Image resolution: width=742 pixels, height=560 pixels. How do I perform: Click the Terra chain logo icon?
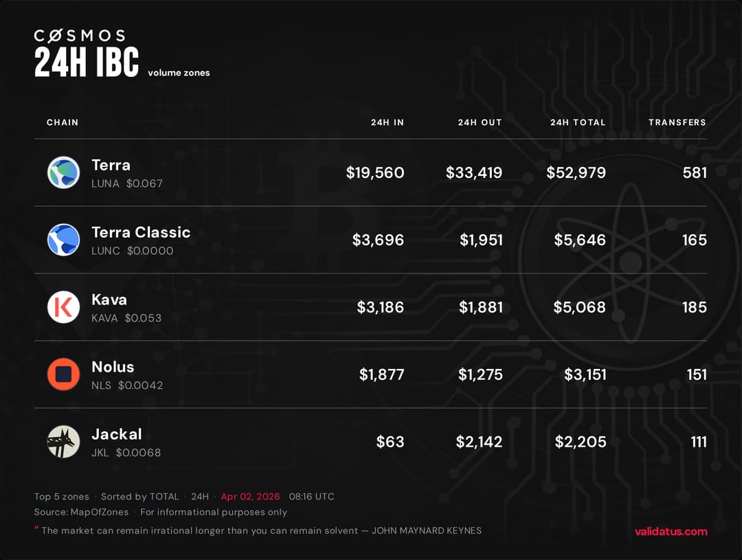click(63, 172)
